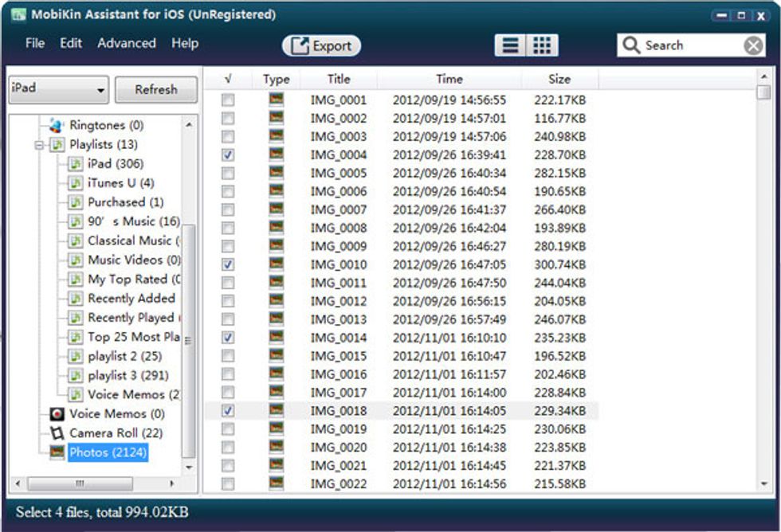Uncheck the box for IMG_0010
Image resolution: width=781 pixels, height=532 pixels.
click(x=228, y=264)
